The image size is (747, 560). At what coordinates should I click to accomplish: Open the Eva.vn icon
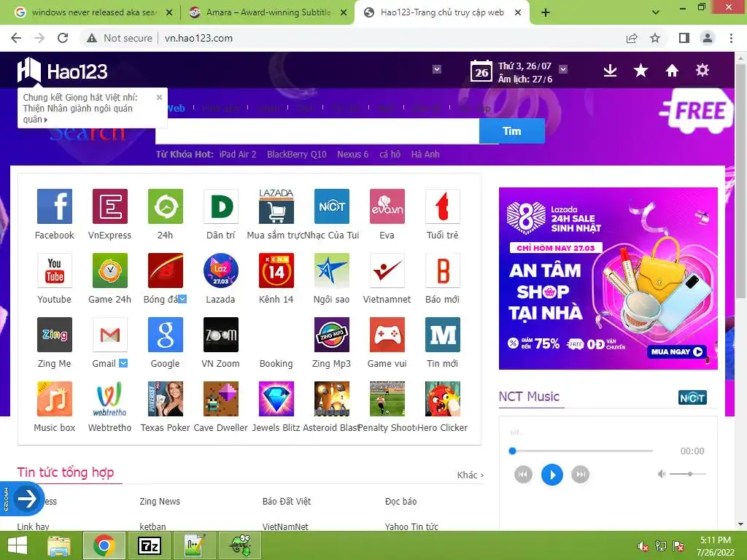click(387, 206)
